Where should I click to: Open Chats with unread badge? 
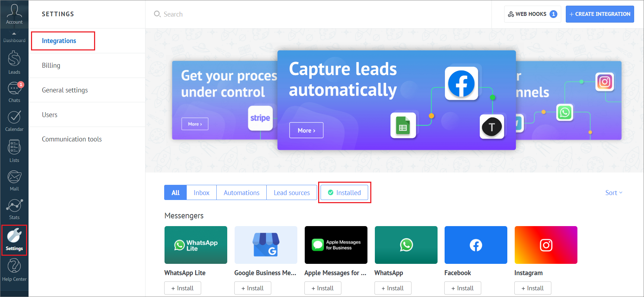point(14,92)
